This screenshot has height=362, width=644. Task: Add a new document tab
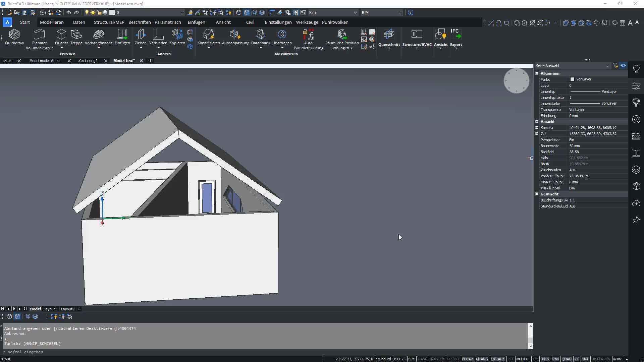click(150, 61)
